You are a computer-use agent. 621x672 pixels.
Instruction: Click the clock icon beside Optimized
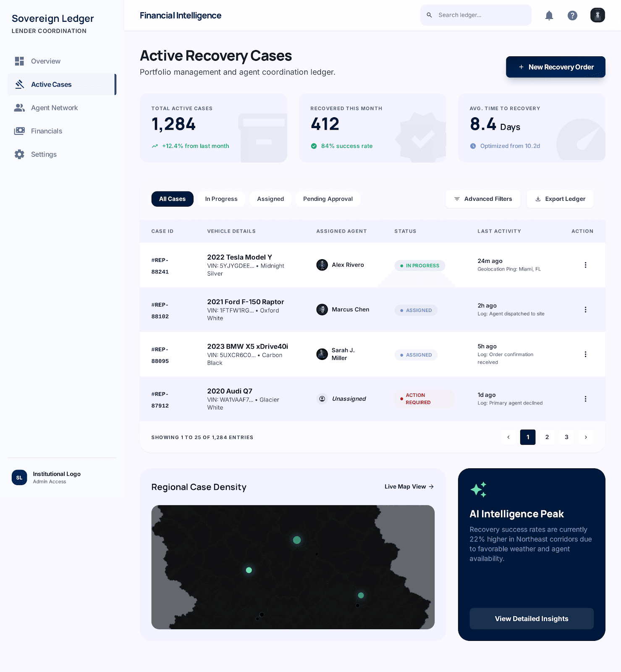pos(473,146)
